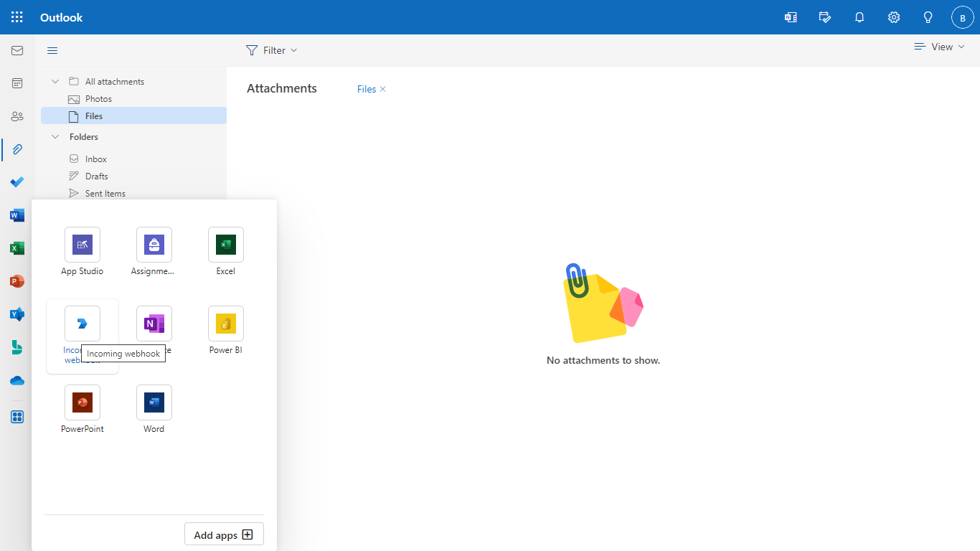The image size is (980, 551).
Task: Launch Word from the left rail
Action: click(x=17, y=215)
